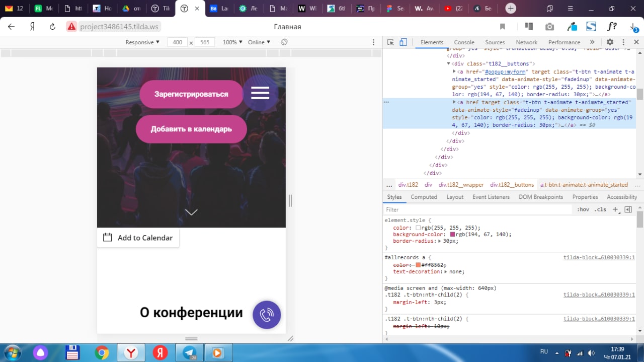Screen dimensions: 644x362
Task: Click the scroll-down chevron on cover
Action: pos(191,212)
